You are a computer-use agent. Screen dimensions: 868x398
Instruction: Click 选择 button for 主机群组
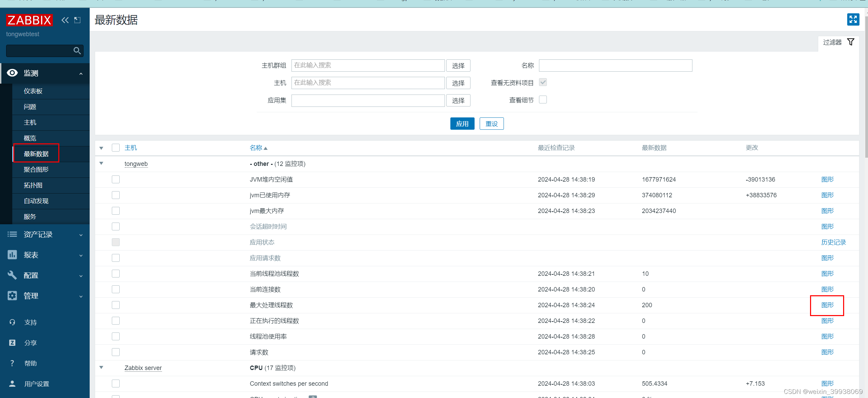pyautogui.click(x=458, y=66)
